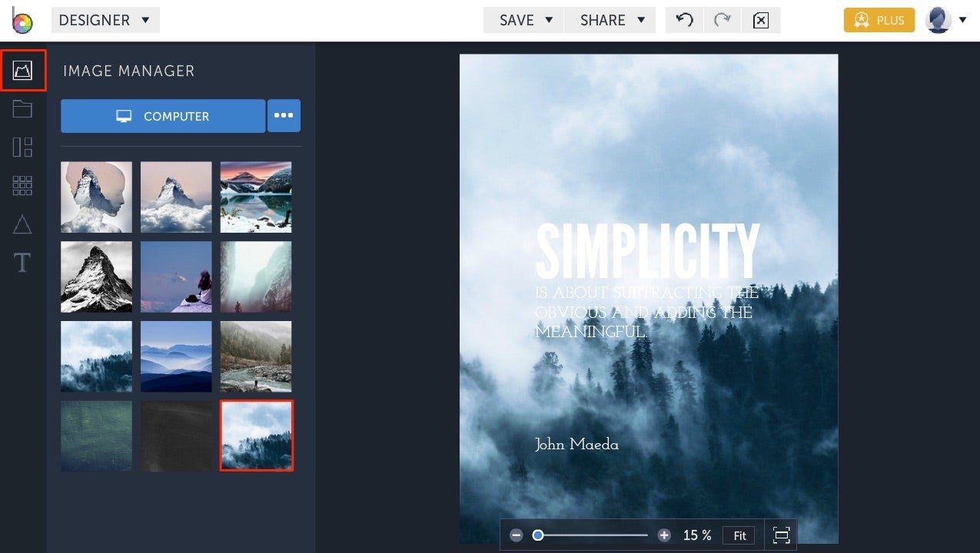The image size is (980, 553).
Task: Click the undo arrow
Action: tap(684, 21)
